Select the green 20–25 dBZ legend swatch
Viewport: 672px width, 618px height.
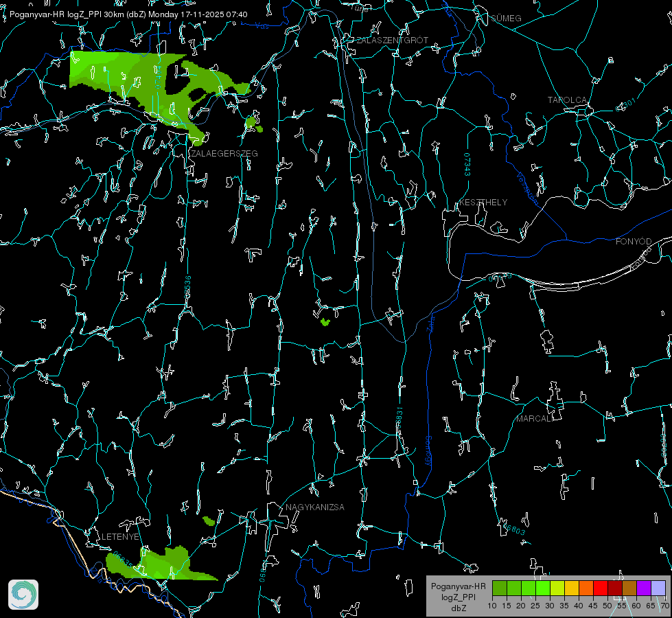[529, 588]
